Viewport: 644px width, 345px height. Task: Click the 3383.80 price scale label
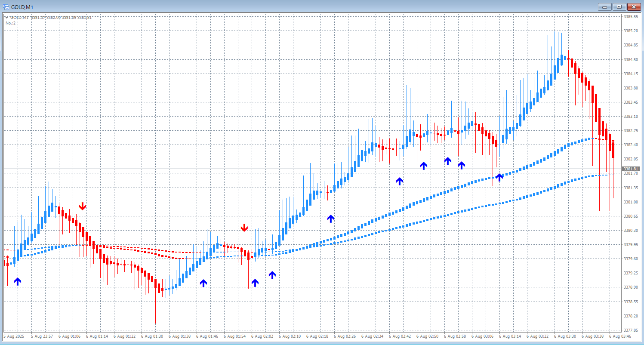coord(631,88)
